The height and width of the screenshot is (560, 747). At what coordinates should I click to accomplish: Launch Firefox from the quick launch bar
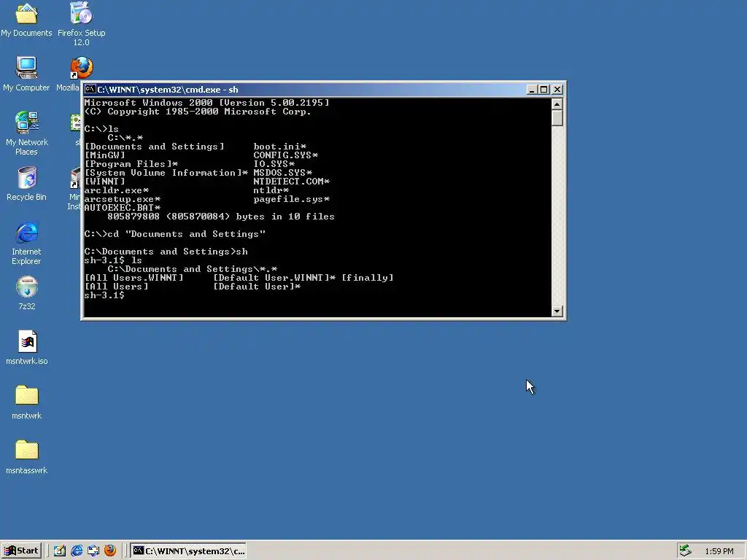(110, 551)
